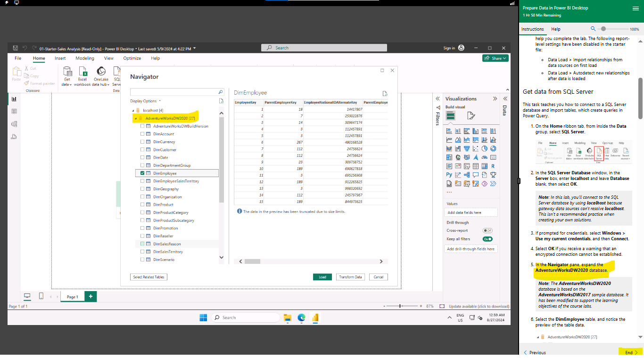Select the Stacked bar chart visual
Image resolution: width=644 pixels, height=358 pixels.
(449, 131)
